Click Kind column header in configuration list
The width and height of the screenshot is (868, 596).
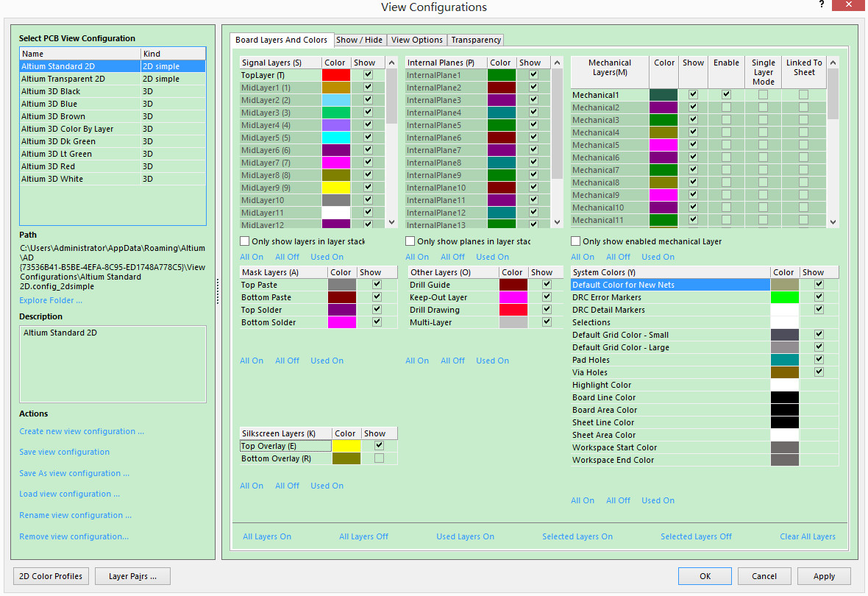click(174, 54)
